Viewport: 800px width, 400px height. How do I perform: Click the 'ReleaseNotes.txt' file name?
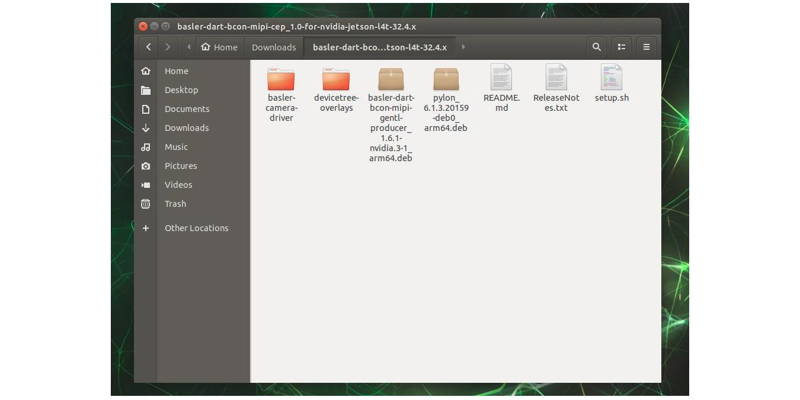point(556,103)
